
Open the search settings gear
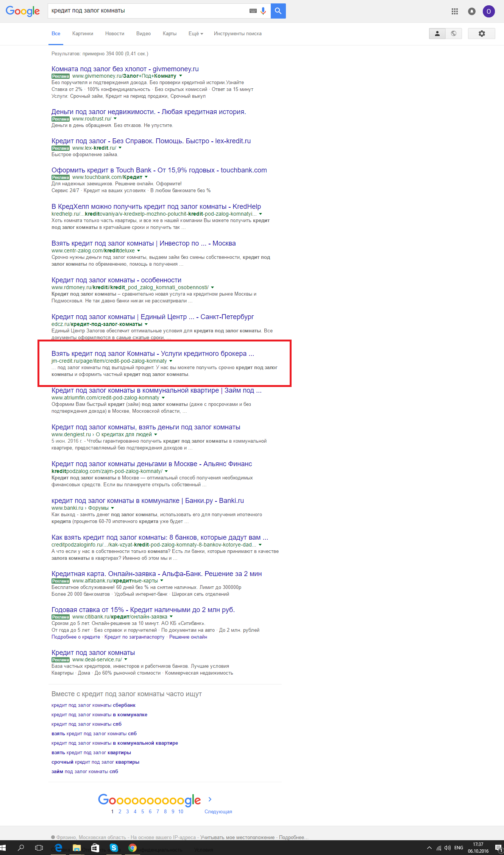pos(482,33)
